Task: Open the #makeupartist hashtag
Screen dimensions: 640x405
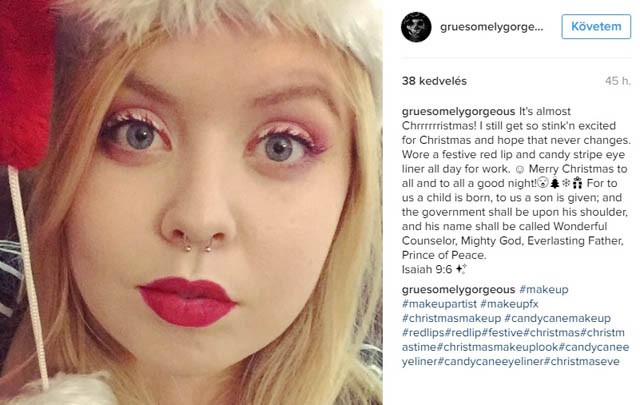Action: pyautogui.click(x=439, y=304)
